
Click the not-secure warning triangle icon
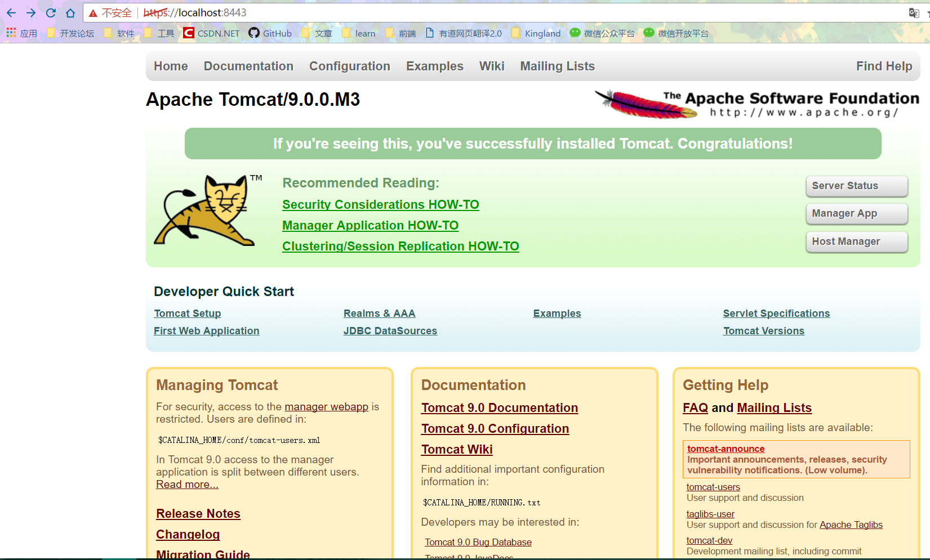point(94,13)
